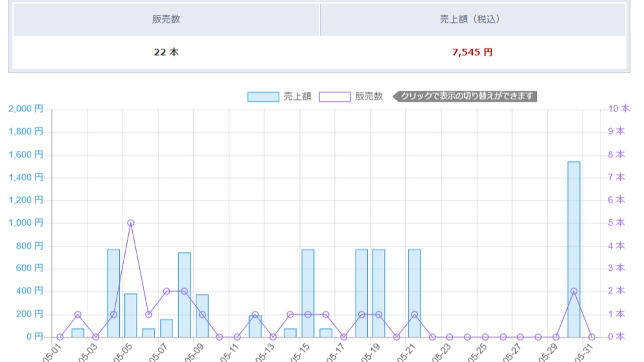Click the 売上額 blue legend color box
The width and height of the screenshot is (644, 362).
(263, 97)
